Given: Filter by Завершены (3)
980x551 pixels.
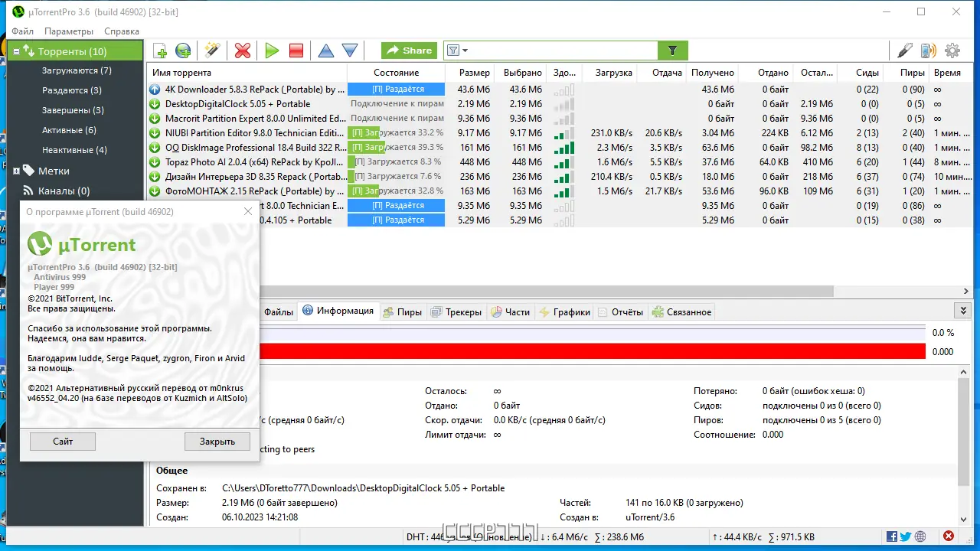Looking at the screenshot, I should coord(73,110).
